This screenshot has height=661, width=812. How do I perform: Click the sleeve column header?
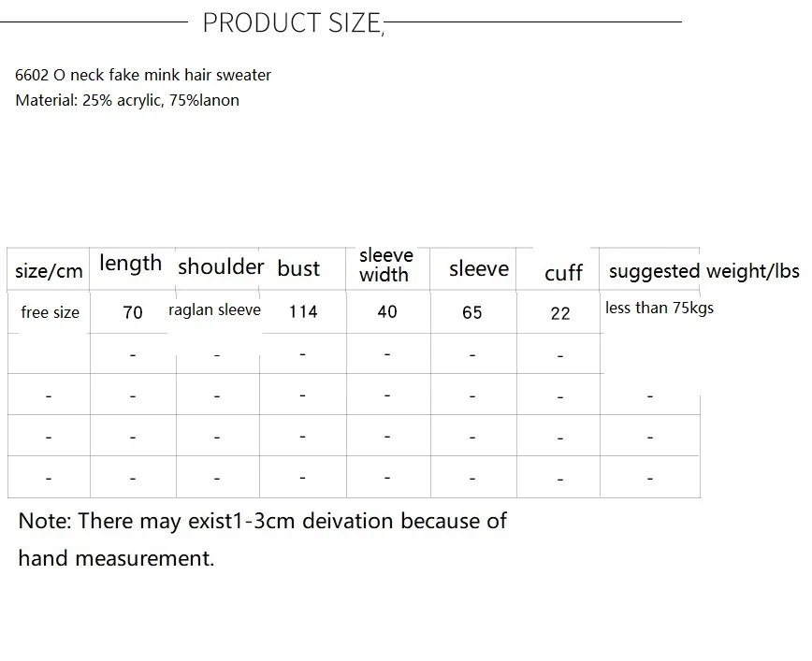479,268
